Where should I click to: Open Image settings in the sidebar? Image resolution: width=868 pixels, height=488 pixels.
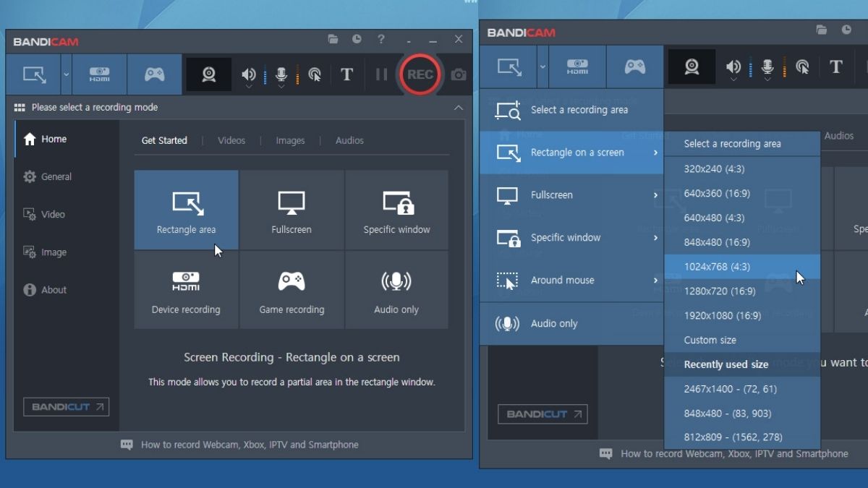(x=67, y=252)
